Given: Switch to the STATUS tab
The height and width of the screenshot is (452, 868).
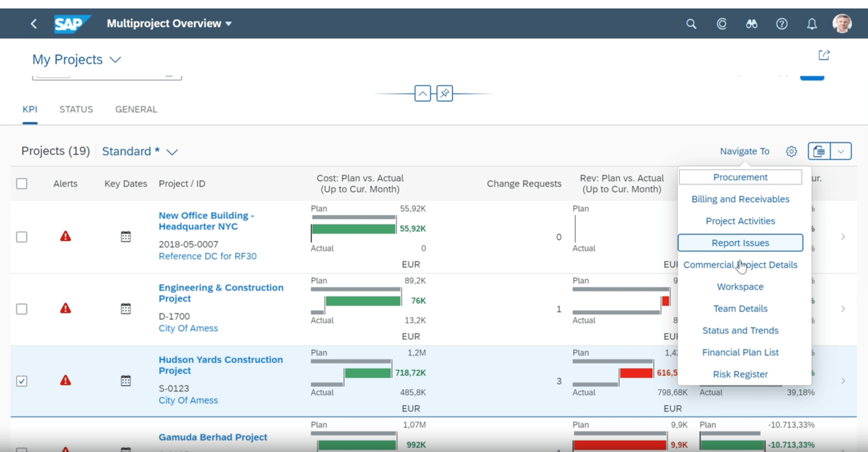Looking at the screenshot, I should pyautogui.click(x=76, y=109).
